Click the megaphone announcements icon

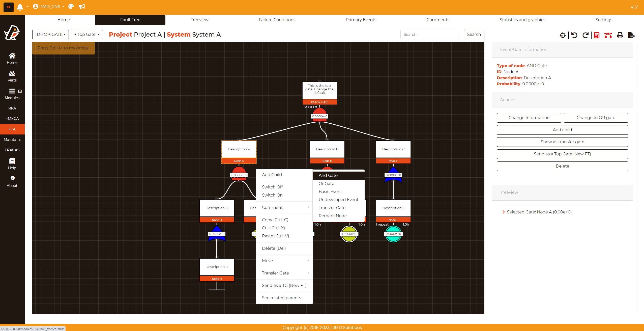82,7
